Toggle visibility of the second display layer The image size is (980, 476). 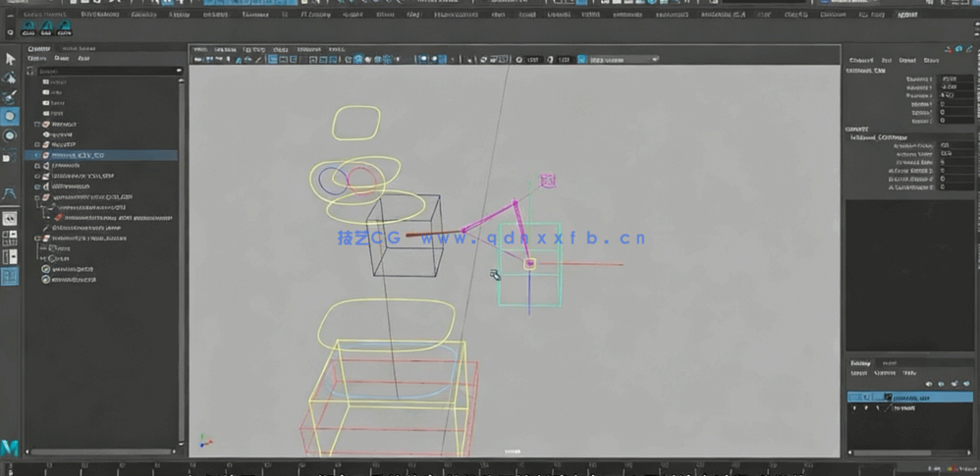853,407
